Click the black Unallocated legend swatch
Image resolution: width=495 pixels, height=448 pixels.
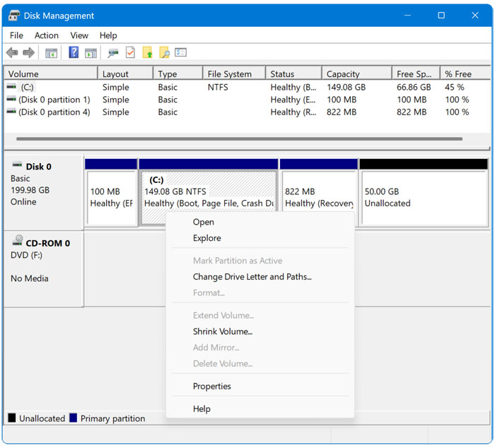pyautogui.click(x=12, y=418)
